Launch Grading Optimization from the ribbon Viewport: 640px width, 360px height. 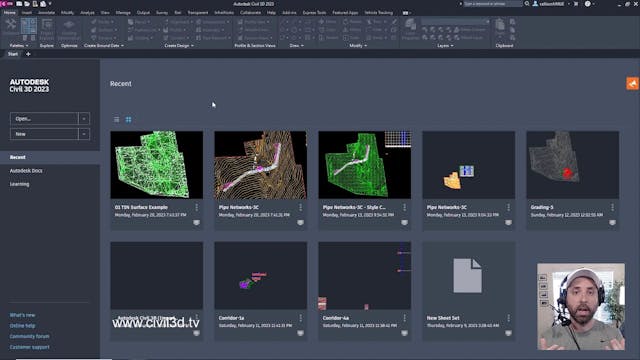(x=69, y=30)
